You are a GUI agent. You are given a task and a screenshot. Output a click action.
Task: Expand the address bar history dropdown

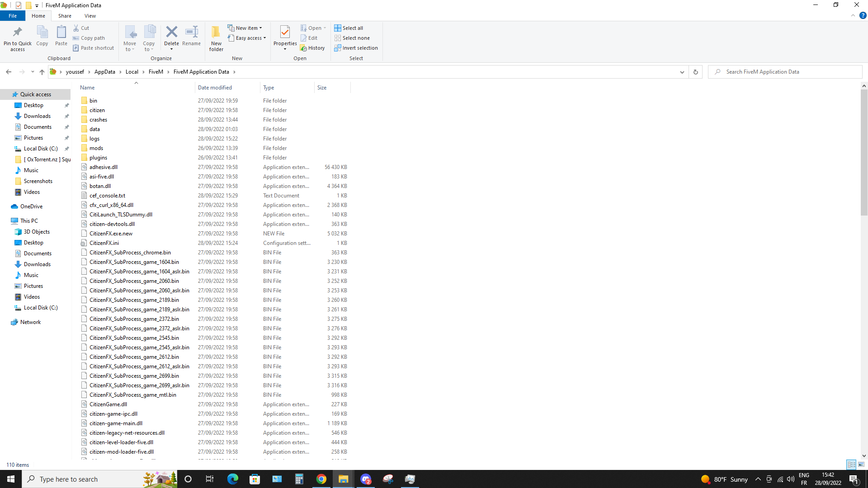point(682,72)
